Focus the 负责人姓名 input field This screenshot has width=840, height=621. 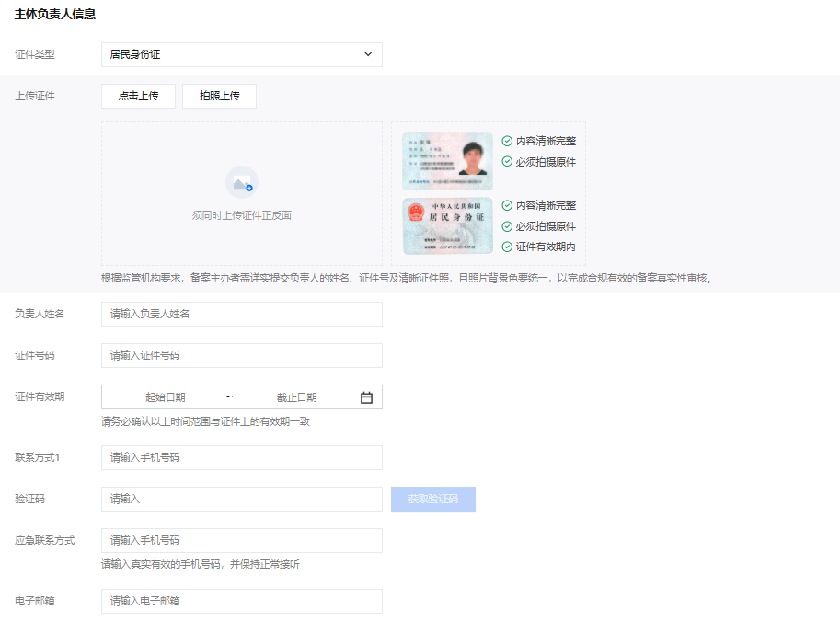click(x=241, y=314)
